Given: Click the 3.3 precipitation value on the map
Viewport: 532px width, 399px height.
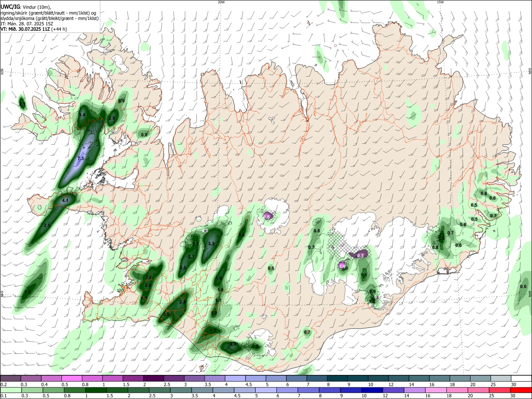Looking at the screenshot, I should (x=211, y=244).
